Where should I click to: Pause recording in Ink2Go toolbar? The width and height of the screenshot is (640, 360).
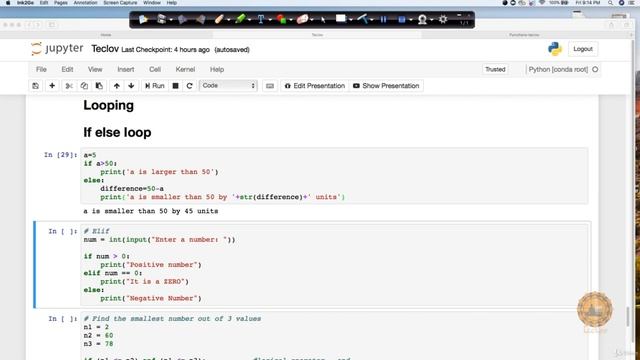click(x=383, y=19)
